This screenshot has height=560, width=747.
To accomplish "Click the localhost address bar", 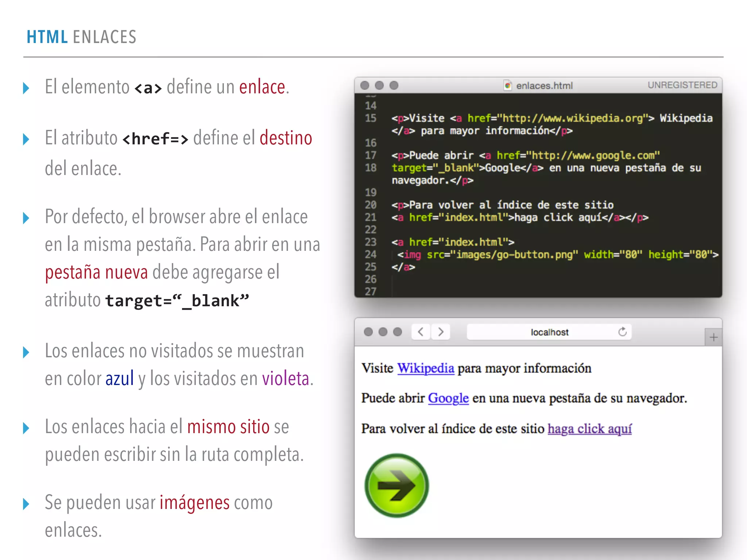I will tap(549, 332).
